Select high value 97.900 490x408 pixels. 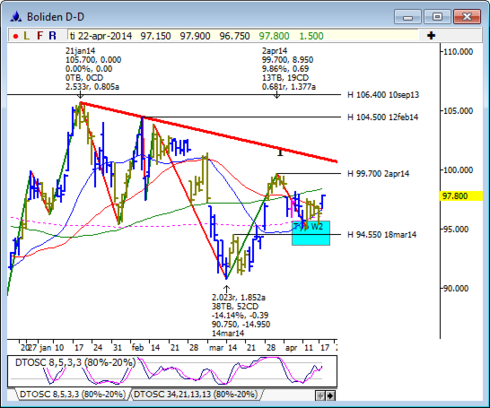coord(195,36)
